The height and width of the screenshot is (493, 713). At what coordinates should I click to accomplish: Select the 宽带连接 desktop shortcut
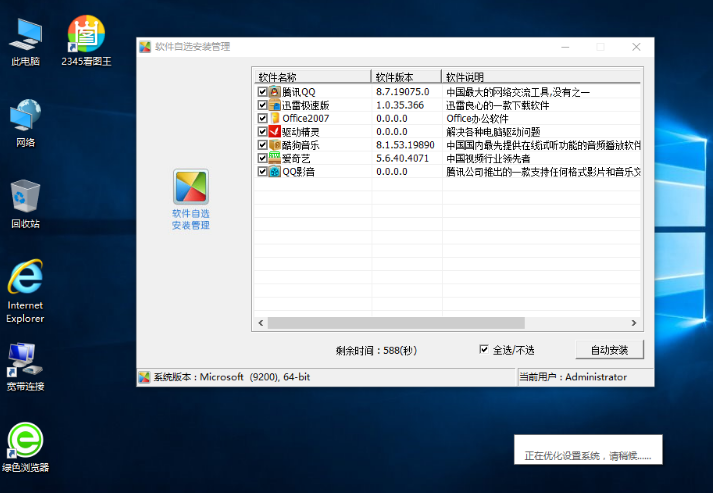(x=25, y=367)
